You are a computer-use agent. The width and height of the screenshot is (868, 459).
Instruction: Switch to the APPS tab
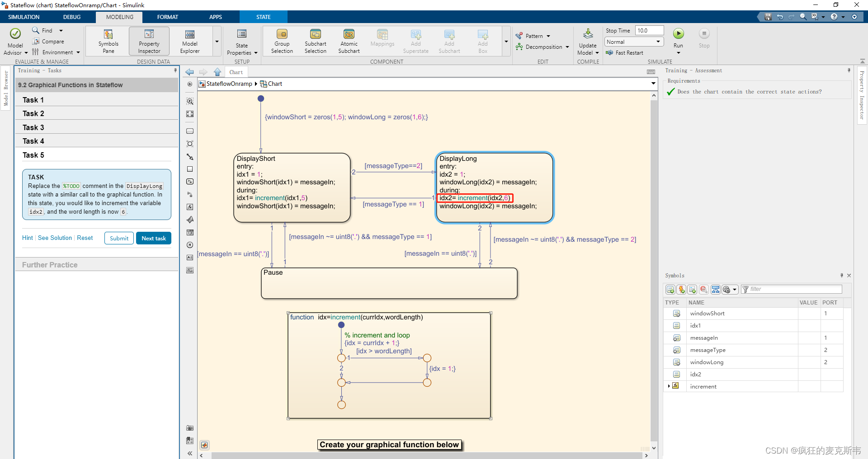pos(216,17)
